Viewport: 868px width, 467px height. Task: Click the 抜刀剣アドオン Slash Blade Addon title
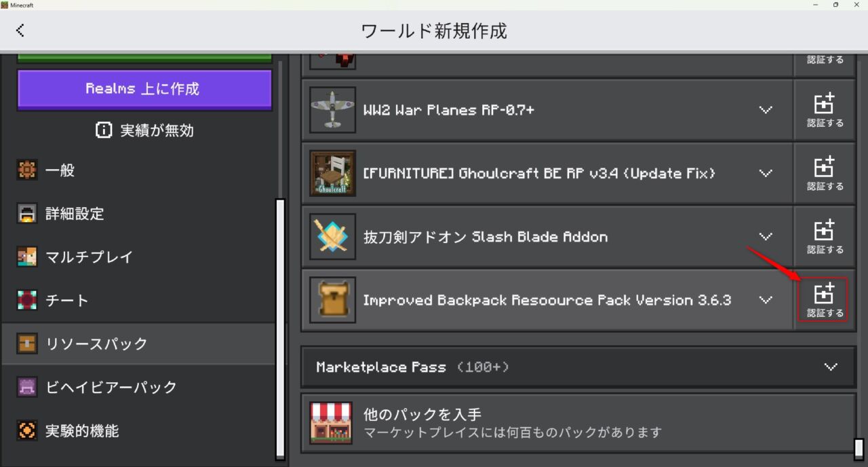click(486, 237)
